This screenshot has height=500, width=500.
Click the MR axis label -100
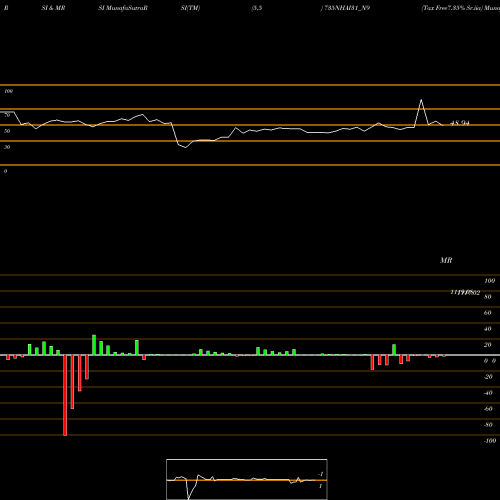[x=490, y=441]
